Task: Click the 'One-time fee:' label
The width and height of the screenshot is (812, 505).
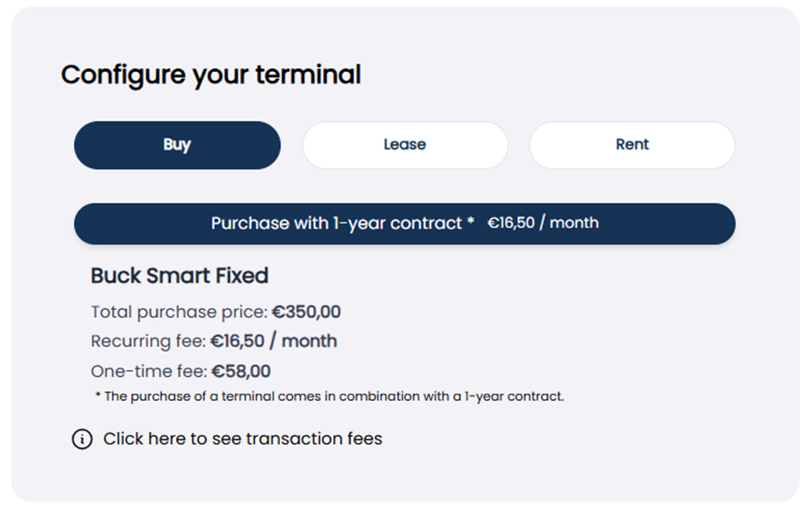Action: pyautogui.click(x=150, y=372)
